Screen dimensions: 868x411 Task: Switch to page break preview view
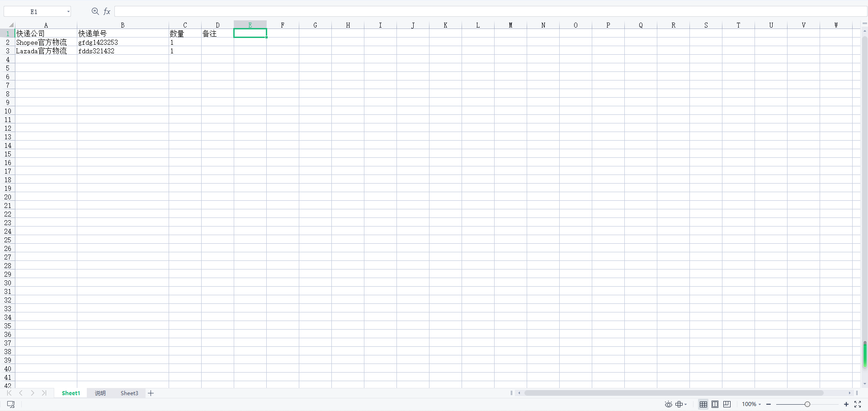(727, 404)
